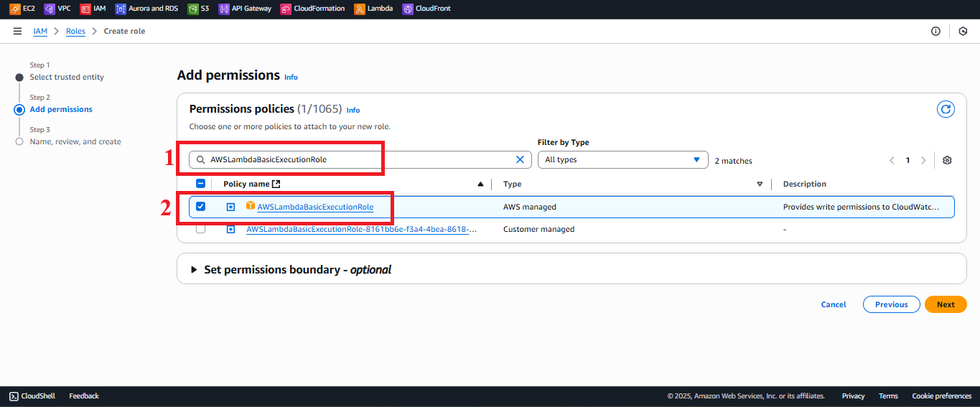Open VPC service shortcut

point(57,9)
